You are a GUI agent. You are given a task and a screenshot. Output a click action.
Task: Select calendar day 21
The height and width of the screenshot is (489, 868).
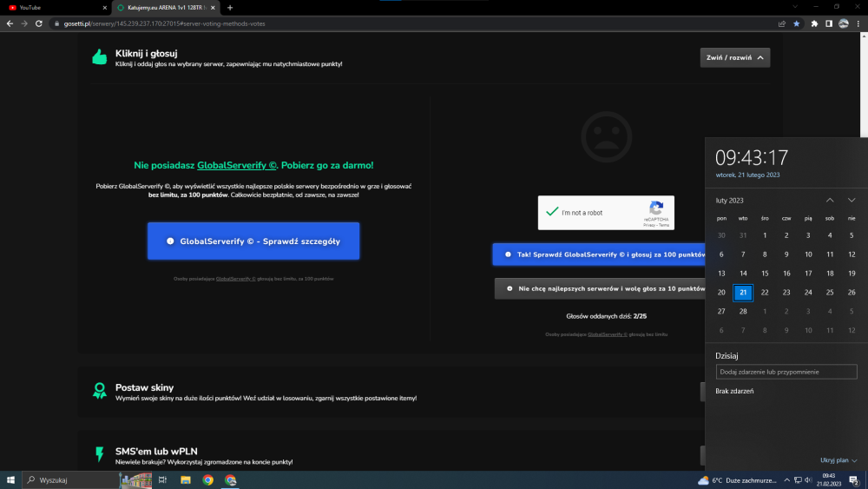coord(743,293)
